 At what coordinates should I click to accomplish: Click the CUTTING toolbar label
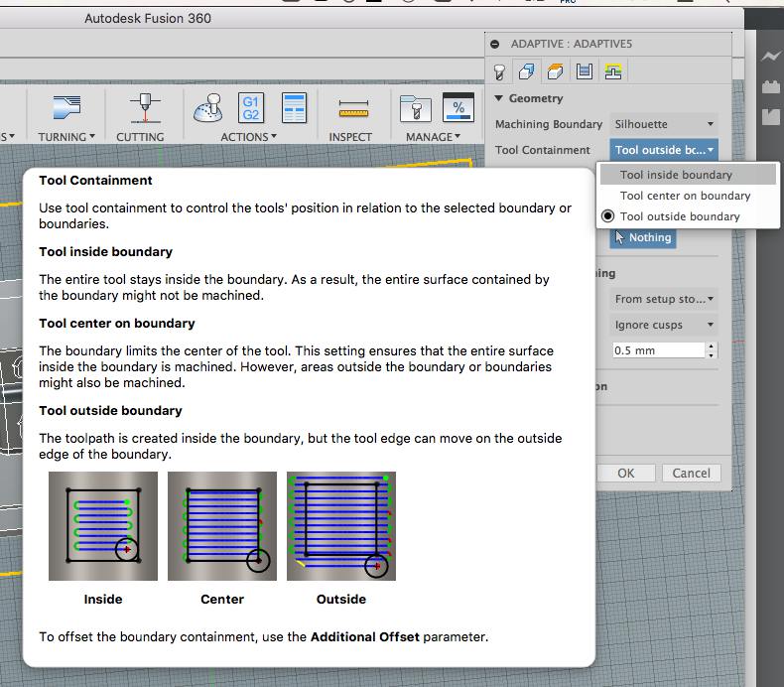click(140, 137)
